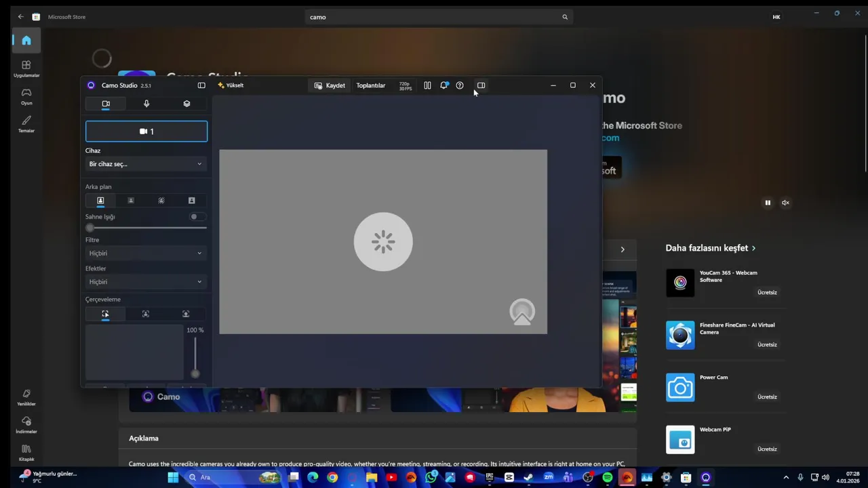Toggle the left sidebar panel icon

(x=201, y=85)
